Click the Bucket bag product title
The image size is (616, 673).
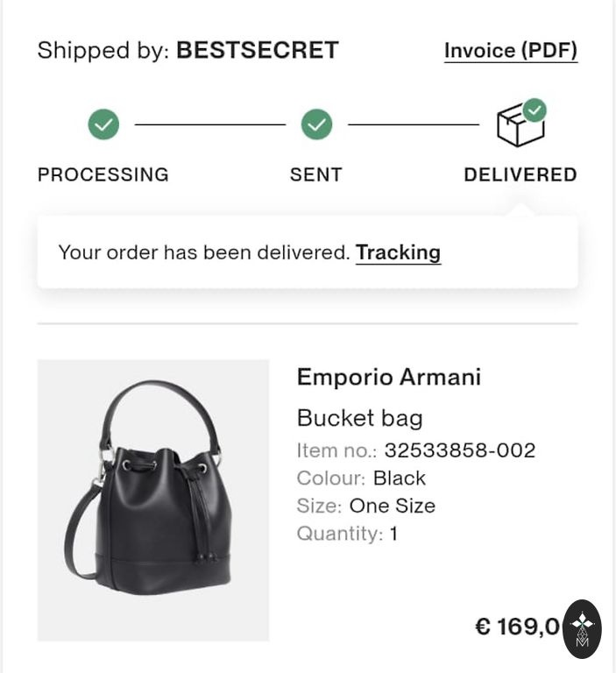tap(359, 417)
